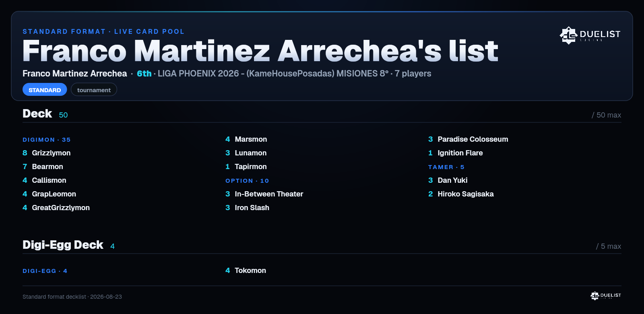Select Tapirmon from the deck list
Image resolution: width=644 pixels, height=314 pixels.
click(x=246, y=167)
